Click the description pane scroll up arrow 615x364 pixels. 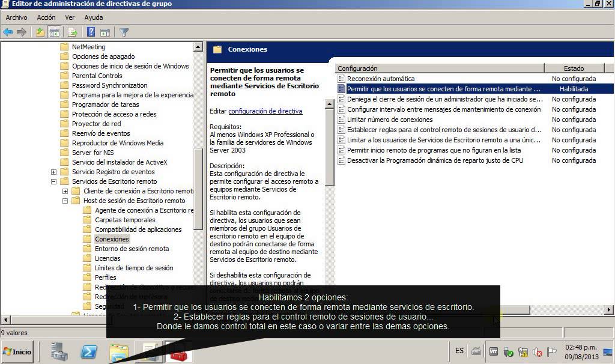coord(330,104)
